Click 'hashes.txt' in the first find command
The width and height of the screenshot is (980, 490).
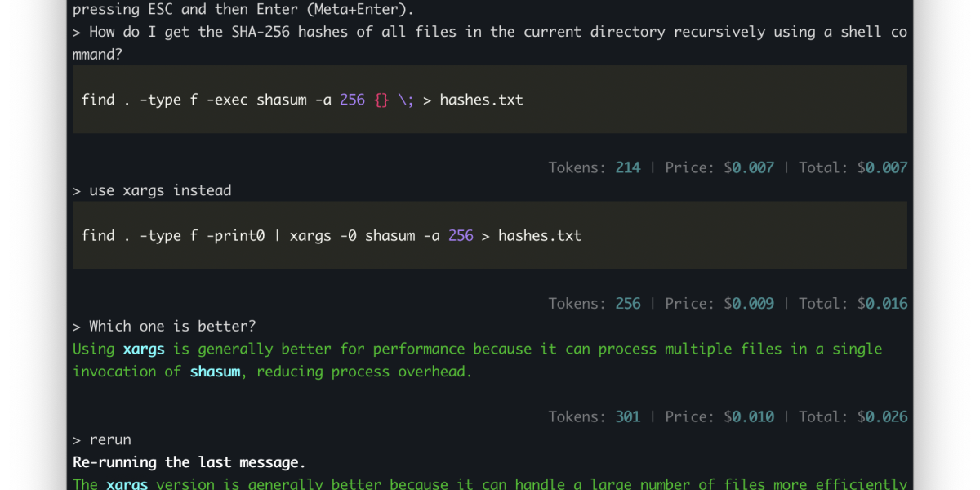(481, 100)
